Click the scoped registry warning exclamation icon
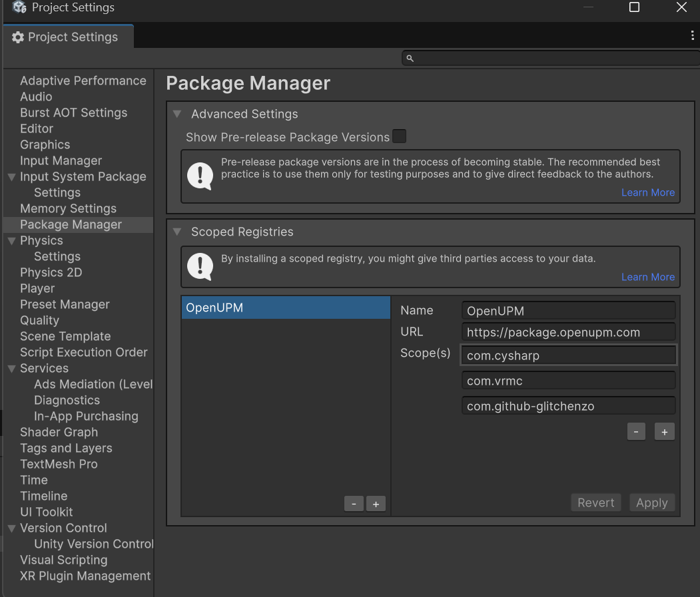 200,267
